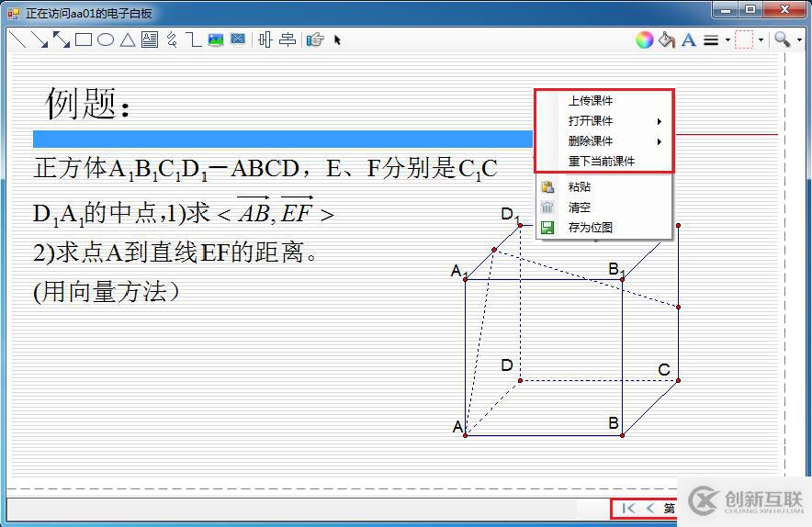The image size is (812, 527).
Task: Open the 打开课件 submenu
Action: click(604, 120)
